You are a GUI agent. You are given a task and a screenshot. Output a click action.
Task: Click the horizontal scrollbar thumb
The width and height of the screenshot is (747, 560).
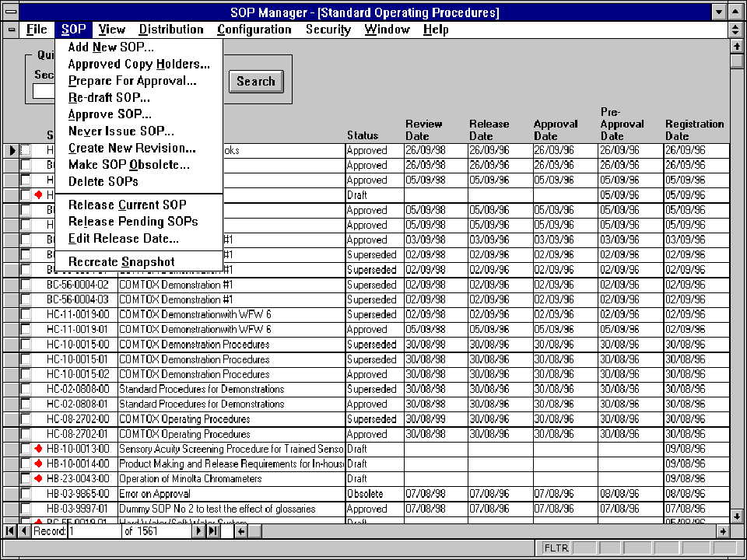(255, 531)
